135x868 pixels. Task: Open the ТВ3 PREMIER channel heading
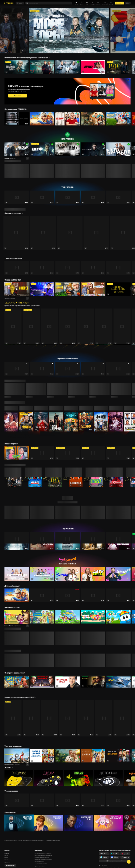pyautogui.click(x=67, y=529)
